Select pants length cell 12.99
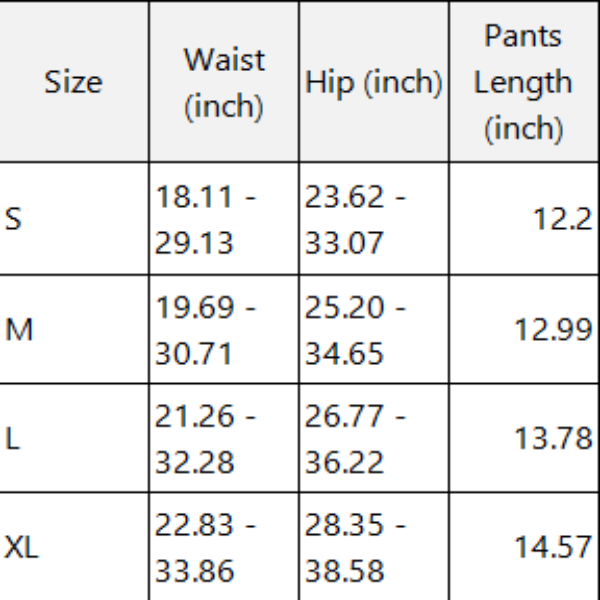 pos(523,329)
